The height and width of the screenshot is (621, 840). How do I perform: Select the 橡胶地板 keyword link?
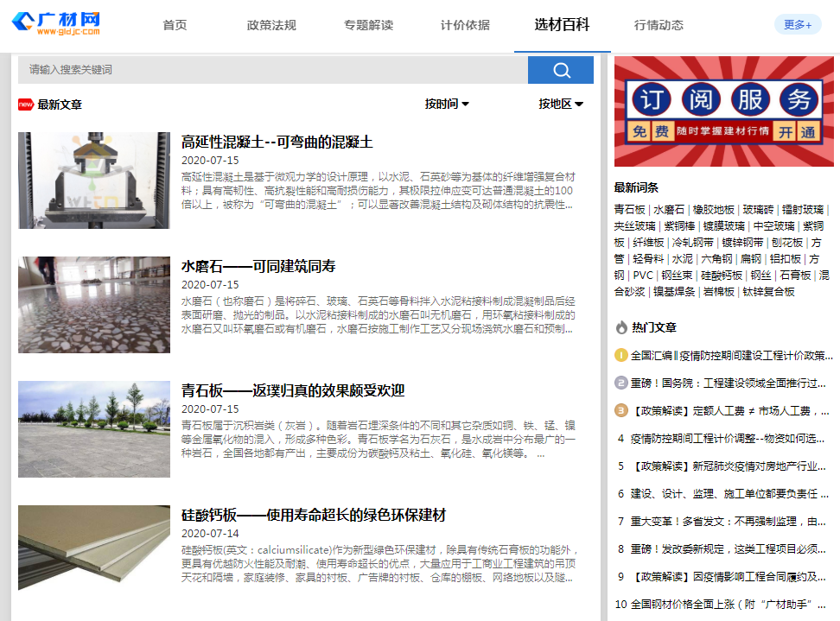pos(714,210)
